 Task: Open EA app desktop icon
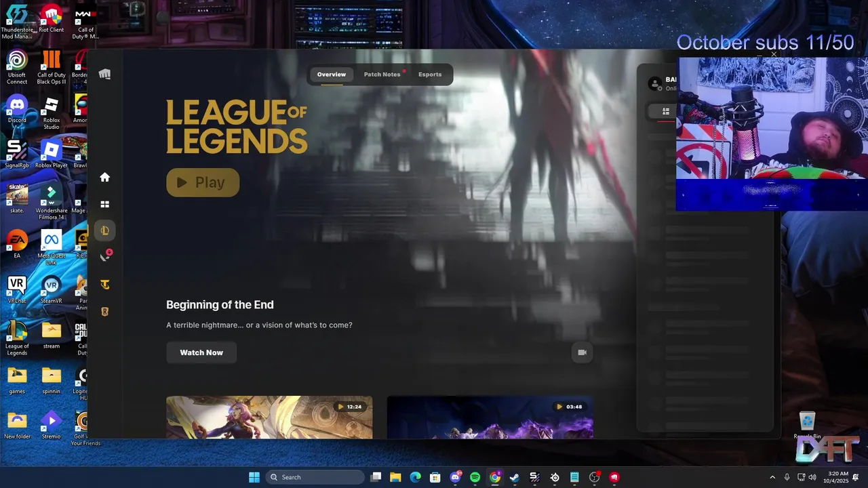tap(17, 245)
